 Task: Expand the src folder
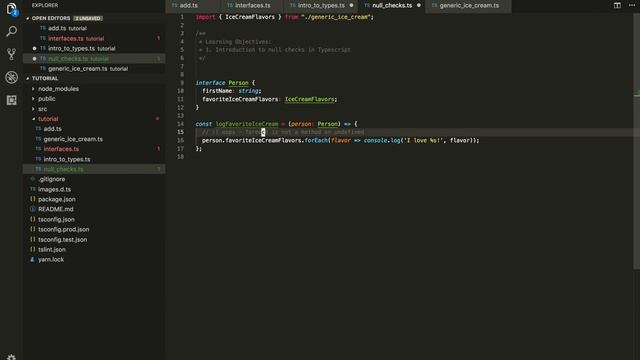[x=94, y=109]
